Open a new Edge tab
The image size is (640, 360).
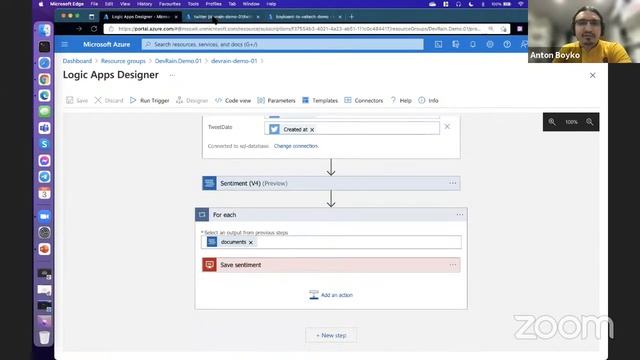click(351, 17)
